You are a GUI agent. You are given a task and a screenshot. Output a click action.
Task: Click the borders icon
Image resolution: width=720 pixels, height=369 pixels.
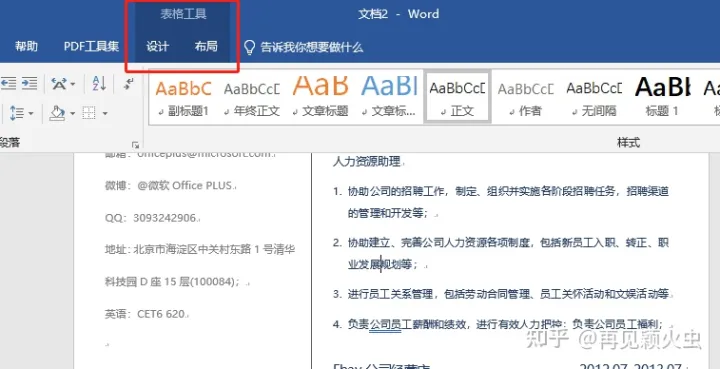[x=89, y=113]
